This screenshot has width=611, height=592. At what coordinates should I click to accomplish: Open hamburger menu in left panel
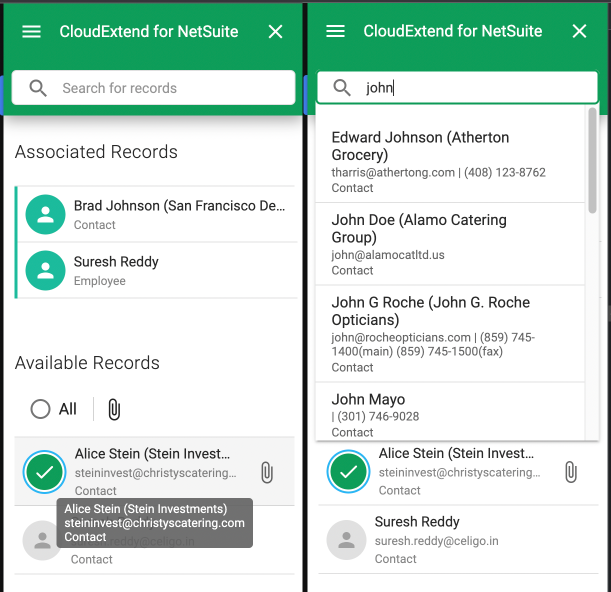[x=32, y=31]
